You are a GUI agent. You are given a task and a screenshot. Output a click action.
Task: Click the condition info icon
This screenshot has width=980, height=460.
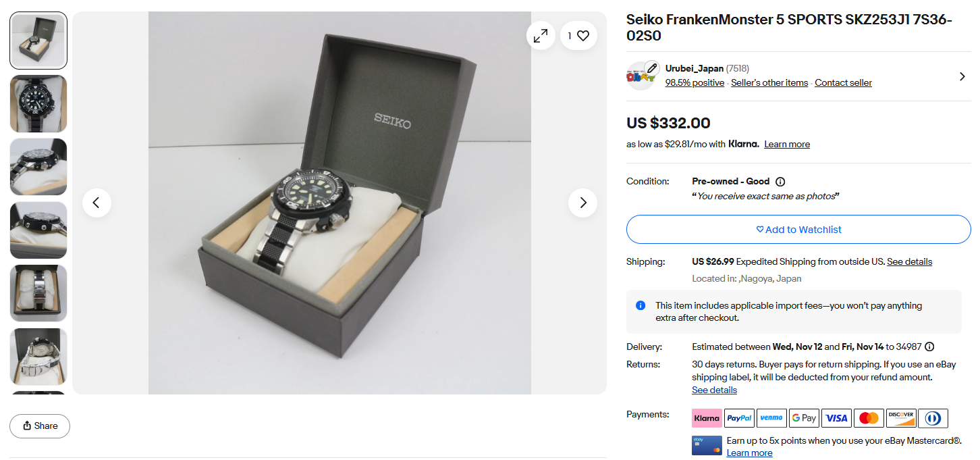click(780, 182)
